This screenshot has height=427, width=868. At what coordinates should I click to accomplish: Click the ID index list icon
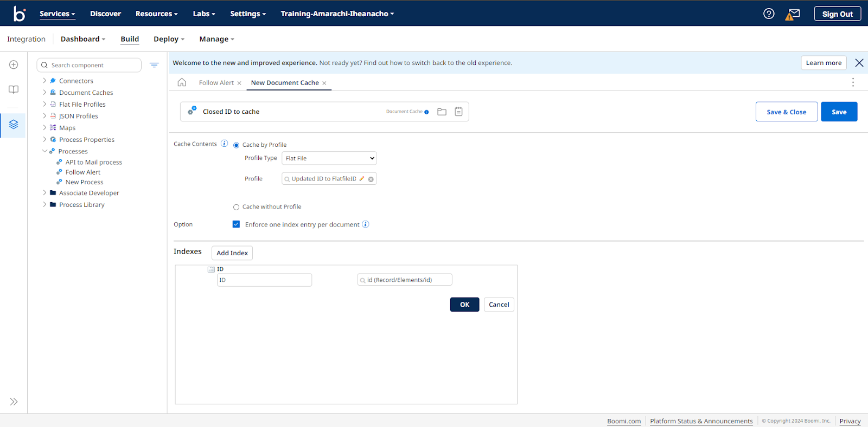(211, 269)
